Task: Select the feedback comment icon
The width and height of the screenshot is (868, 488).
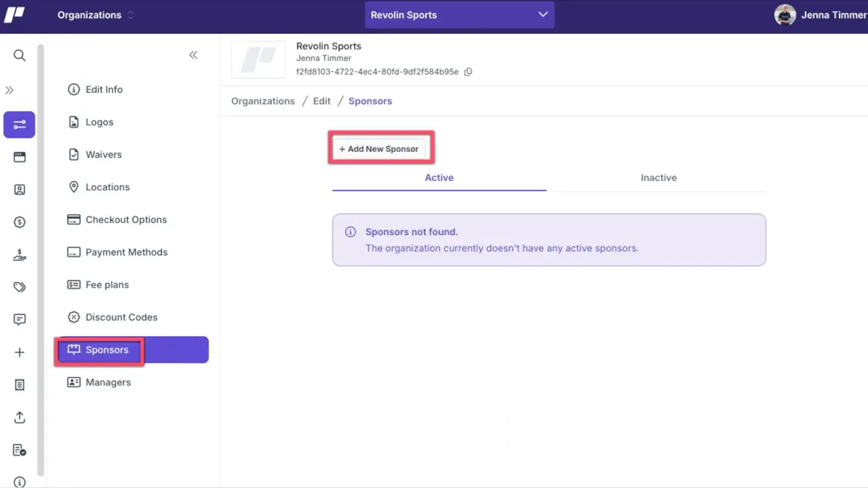Action: pos(19,319)
